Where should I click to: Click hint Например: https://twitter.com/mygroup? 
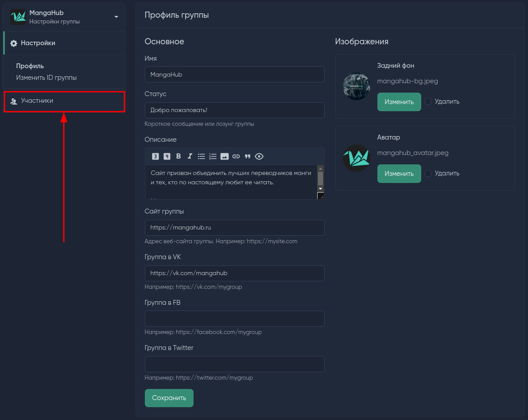(199, 378)
